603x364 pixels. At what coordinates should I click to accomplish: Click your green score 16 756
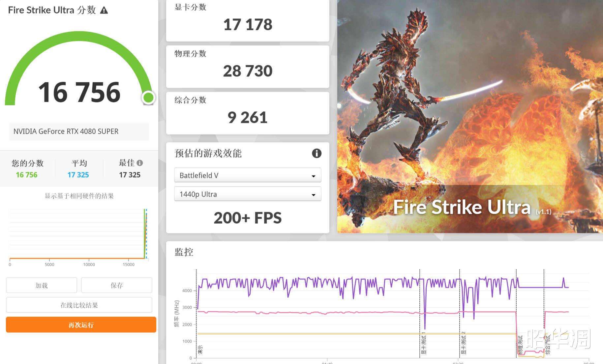tap(27, 175)
